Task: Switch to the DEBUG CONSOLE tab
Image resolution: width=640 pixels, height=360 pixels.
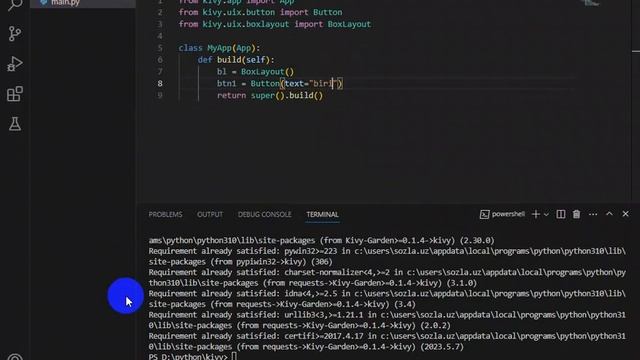Action: (x=264, y=214)
